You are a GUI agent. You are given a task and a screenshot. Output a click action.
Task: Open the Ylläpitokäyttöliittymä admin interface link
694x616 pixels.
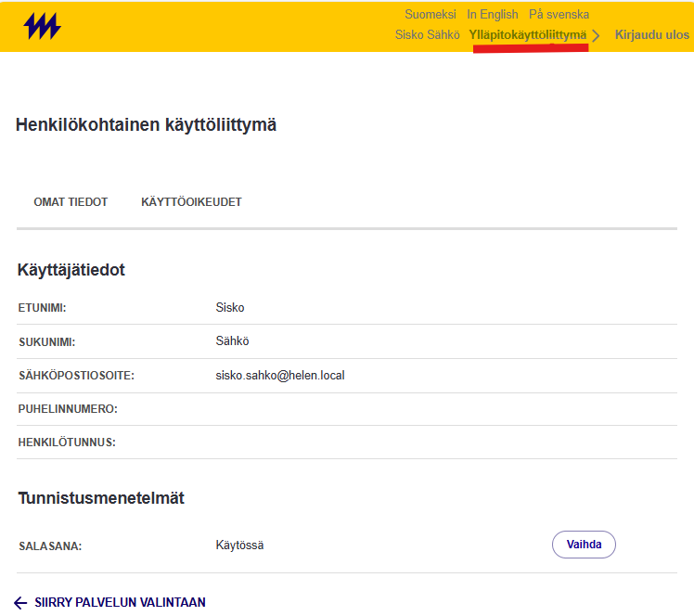point(527,35)
